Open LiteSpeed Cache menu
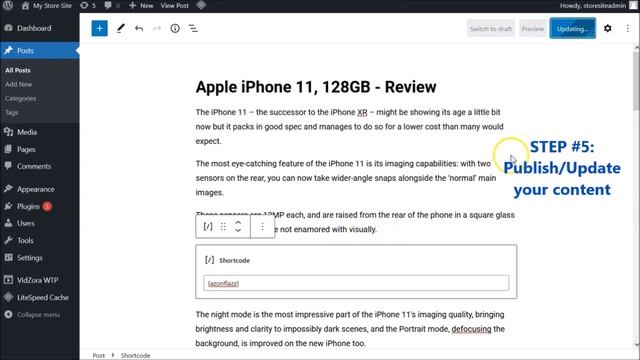 tap(40, 297)
